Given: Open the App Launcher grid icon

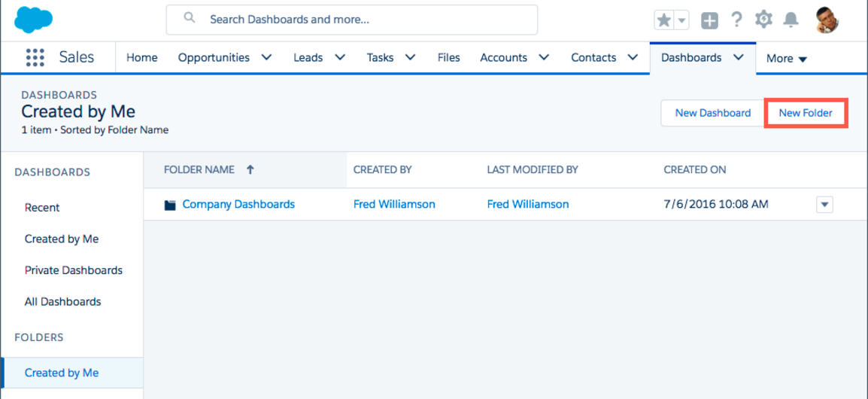Looking at the screenshot, I should tap(35, 58).
